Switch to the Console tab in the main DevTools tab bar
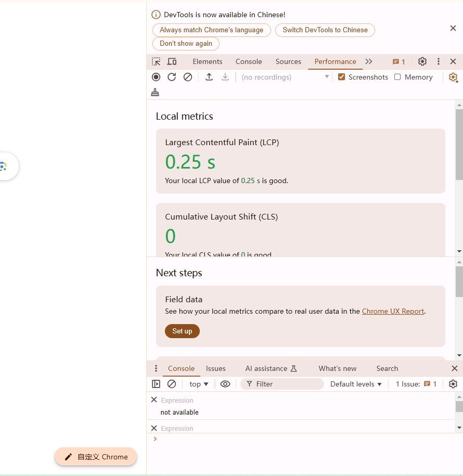463x476 pixels. [249, 61]
